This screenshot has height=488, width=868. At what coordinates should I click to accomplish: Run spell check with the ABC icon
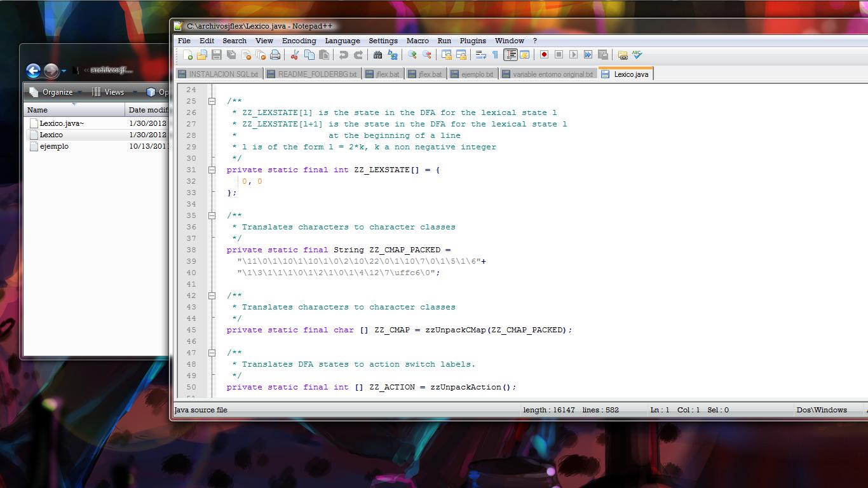coord(637,56)
